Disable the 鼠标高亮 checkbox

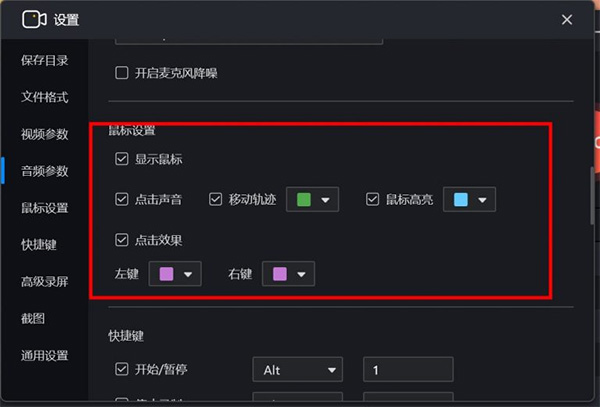click(372, 199)
